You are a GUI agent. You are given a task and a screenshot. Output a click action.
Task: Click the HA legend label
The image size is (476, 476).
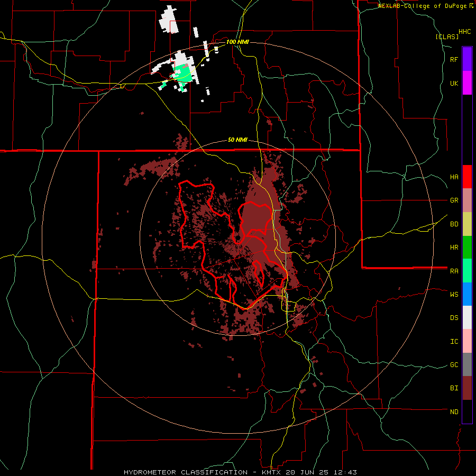(454, 177)
